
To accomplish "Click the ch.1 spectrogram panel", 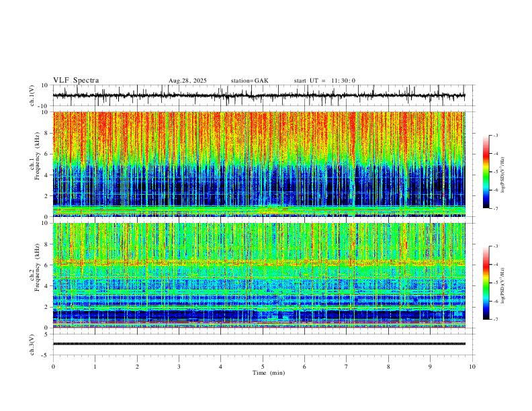I will 259,164.
